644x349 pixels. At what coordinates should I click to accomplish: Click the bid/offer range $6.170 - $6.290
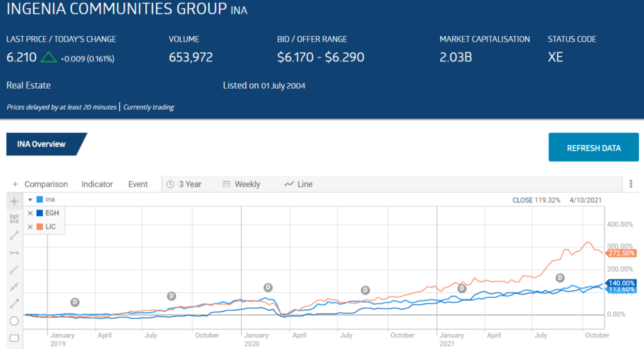pyautogui.click(x=320, y=57)
